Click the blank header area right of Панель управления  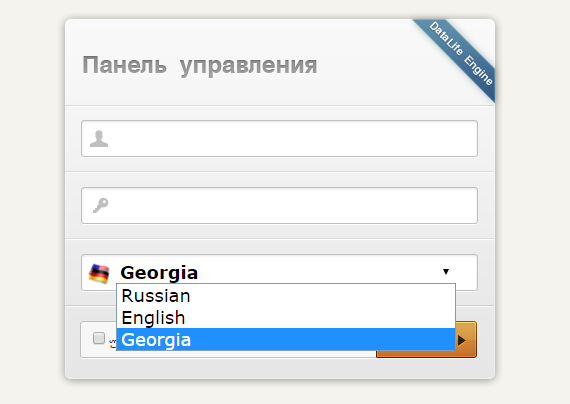[364, 65]
